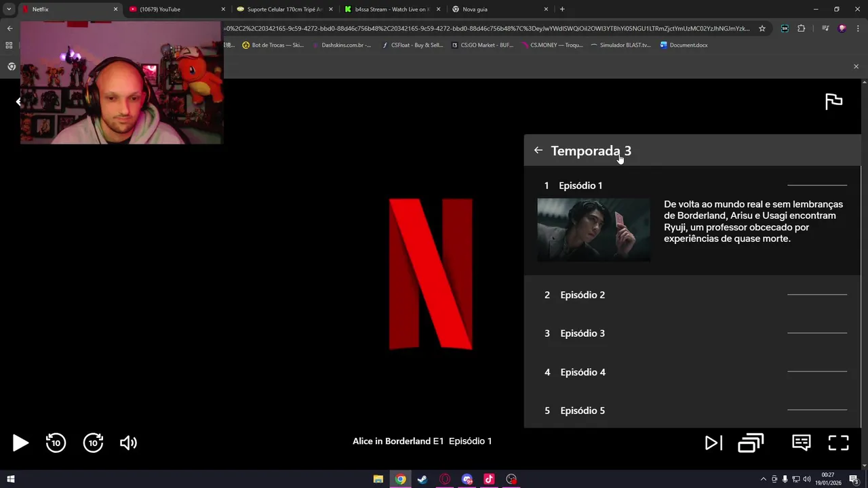Click the Chrome taskbar icon
Image resolution: width=868 pixels, height=488 pixels.
pos(401,479)
